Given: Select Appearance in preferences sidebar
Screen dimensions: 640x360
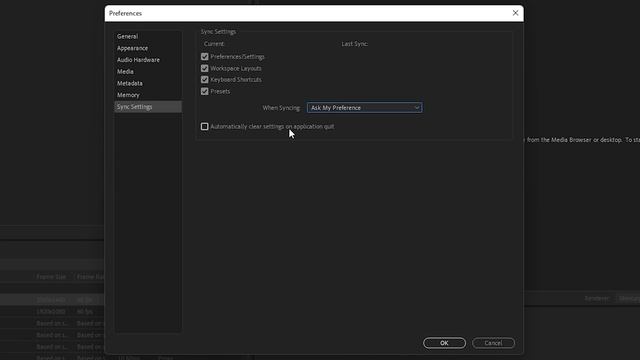Looking at the screenshot, I should 132,48.
